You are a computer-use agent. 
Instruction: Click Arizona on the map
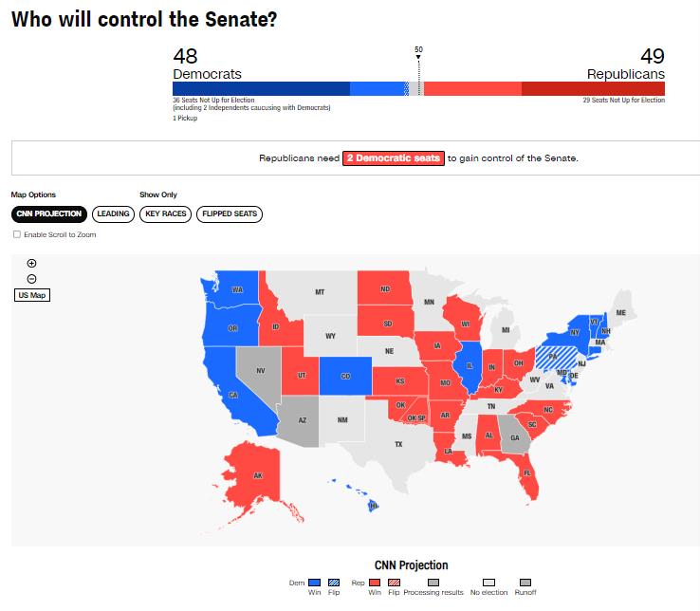point(300,419)
